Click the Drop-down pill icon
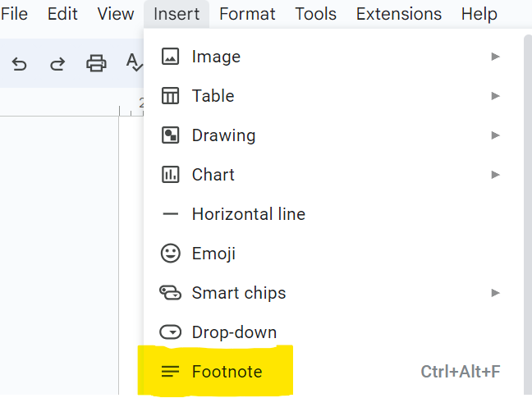The width and height of the screenshot is (532, 398). 170,332
